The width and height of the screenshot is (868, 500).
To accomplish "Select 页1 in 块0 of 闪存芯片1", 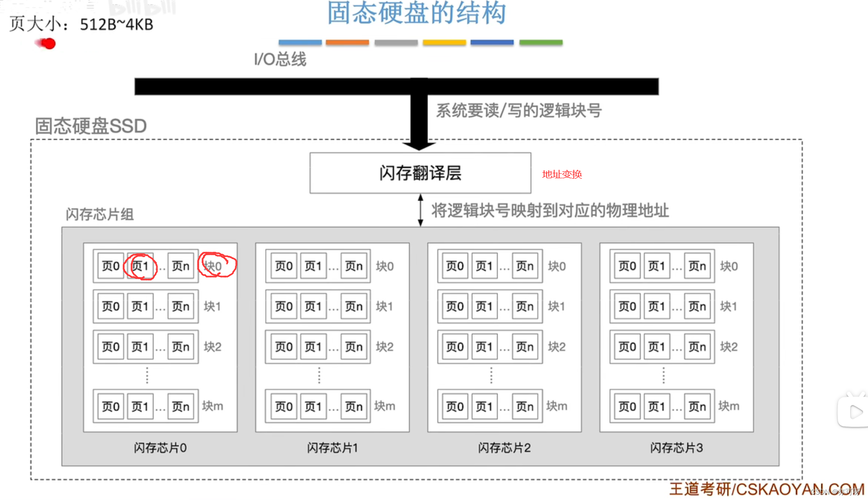I will [313, 266].
